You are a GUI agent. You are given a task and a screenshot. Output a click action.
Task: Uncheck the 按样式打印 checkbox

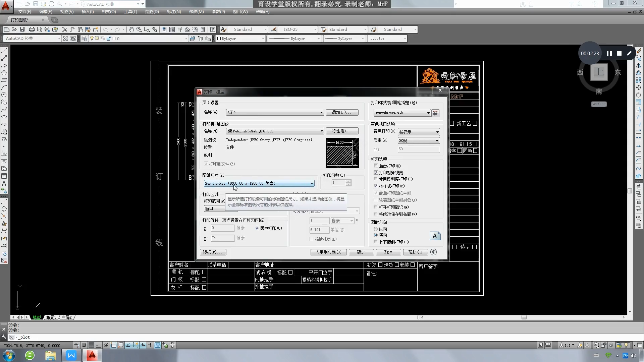(376, 186)
